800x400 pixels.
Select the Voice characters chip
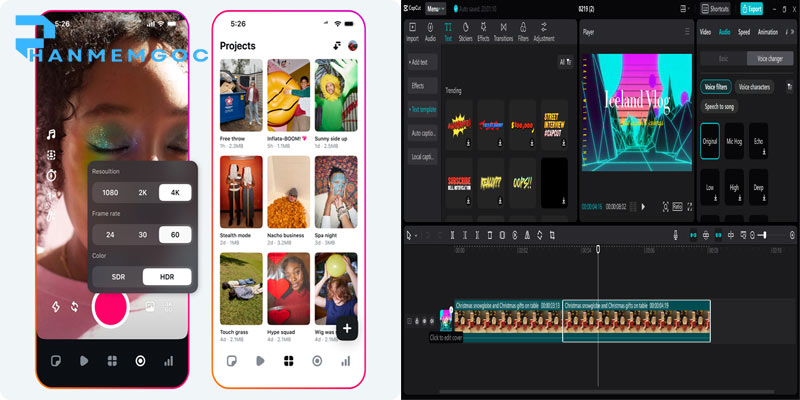(754, 87)
